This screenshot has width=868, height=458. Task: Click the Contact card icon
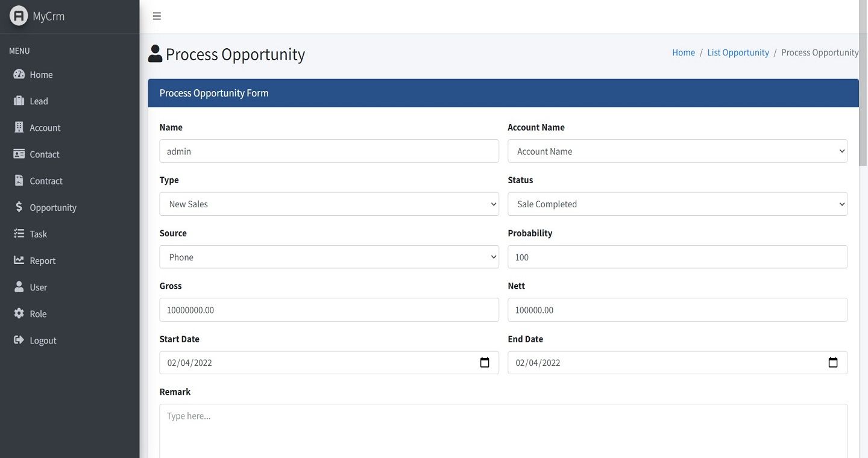[x=19, y=154]
